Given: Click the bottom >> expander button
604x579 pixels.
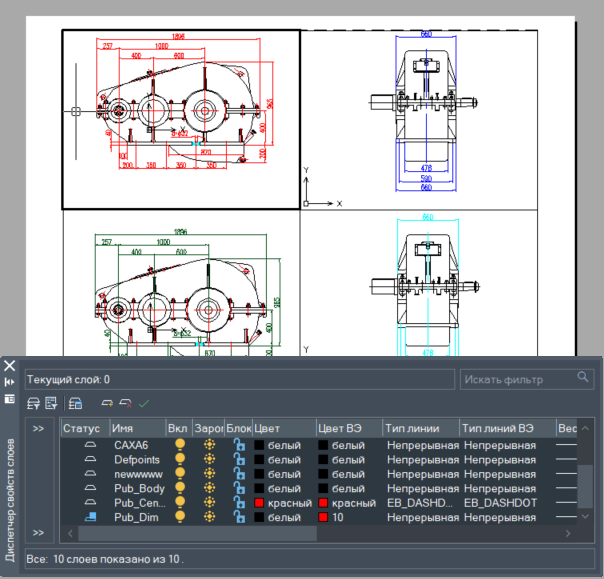Looking at the screenshot, I should [x=38, y=533].
